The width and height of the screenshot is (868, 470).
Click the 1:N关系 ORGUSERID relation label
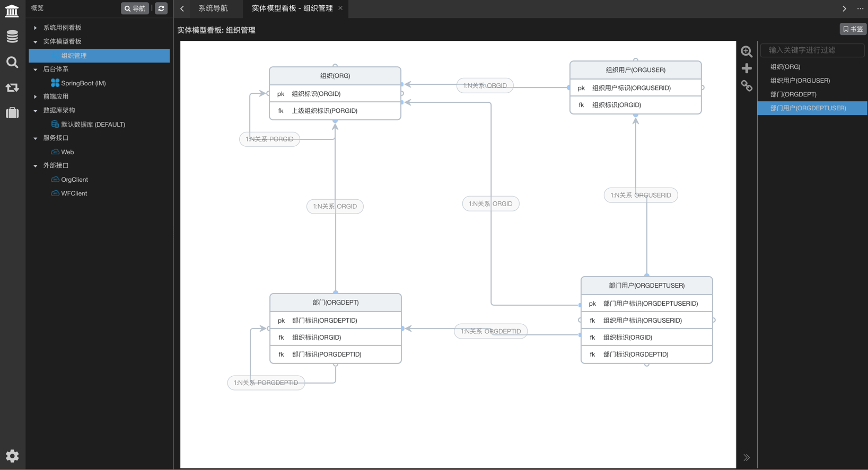[641, 195]
